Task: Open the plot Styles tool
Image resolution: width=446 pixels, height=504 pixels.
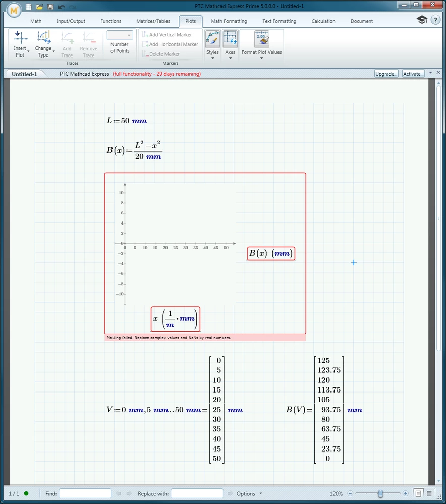Action: point(212,39)
